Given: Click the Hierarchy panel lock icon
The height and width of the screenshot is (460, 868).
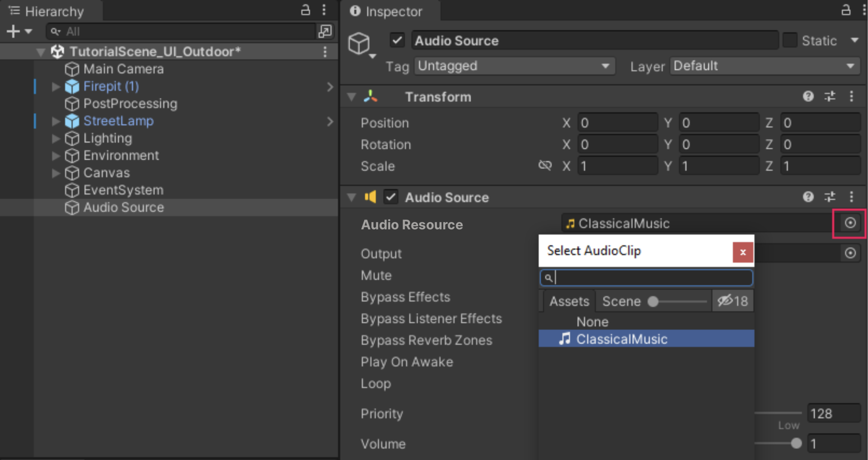Looking at the screenshot, I should (305, 10).
